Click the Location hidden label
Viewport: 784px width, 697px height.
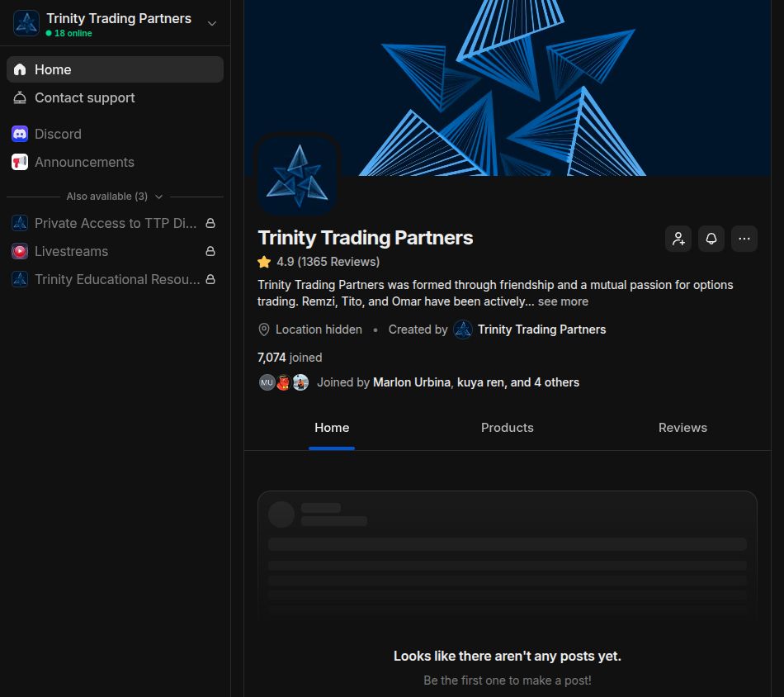pyautogui.click(x=319, y=330)
